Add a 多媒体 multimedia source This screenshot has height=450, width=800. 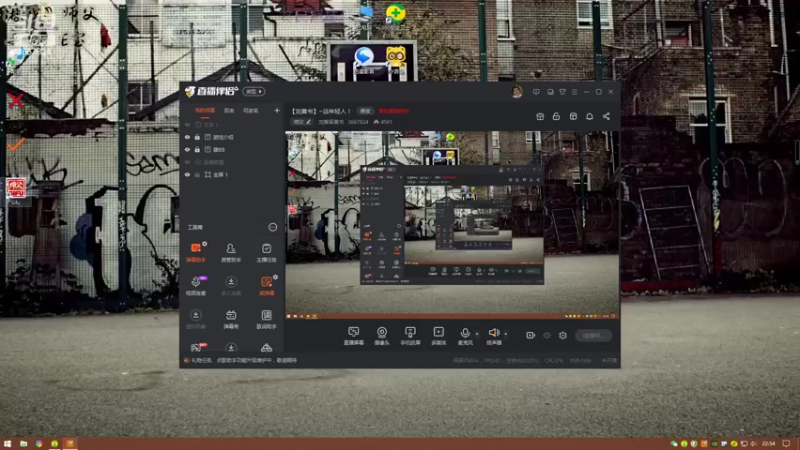(x=438, y=336)
